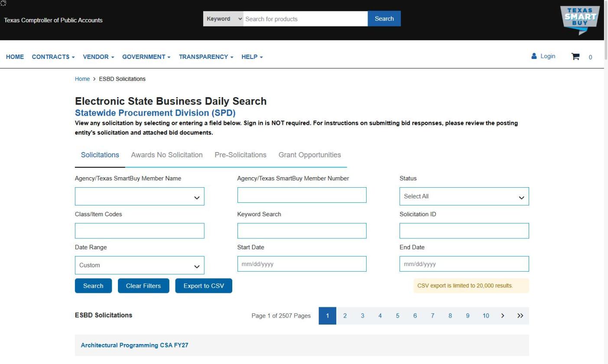Click the Texas SmartBuy logo
The image size is (608, 364).
coord(580,20)
